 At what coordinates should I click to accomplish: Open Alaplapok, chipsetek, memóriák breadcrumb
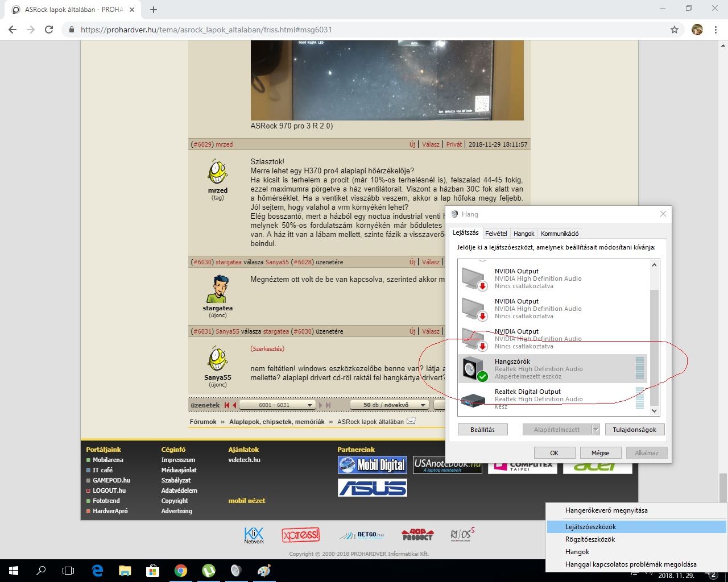(276, 422)
